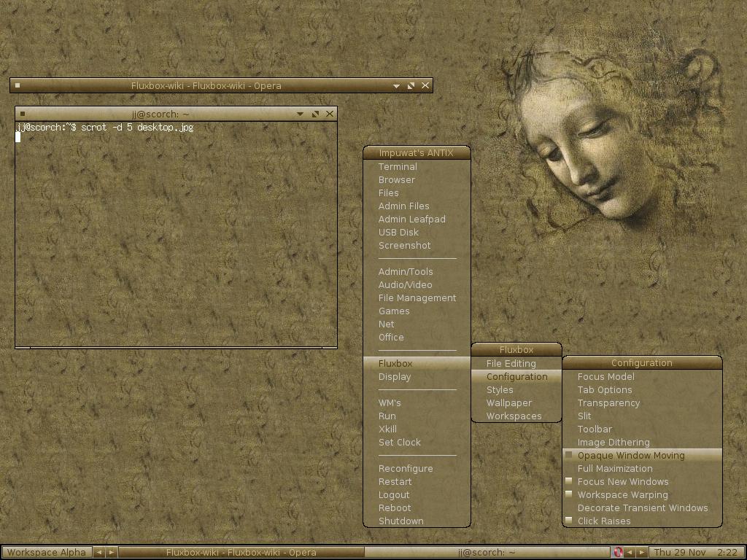Switch to next workspace via toolbar arrow
Viewport: 747px width, 560px height.
pyautogui.click(x=112, y=553)
